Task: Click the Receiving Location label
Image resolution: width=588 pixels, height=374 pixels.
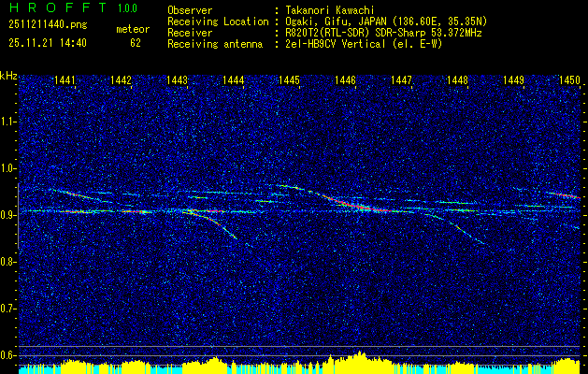Action: [218, 22]
